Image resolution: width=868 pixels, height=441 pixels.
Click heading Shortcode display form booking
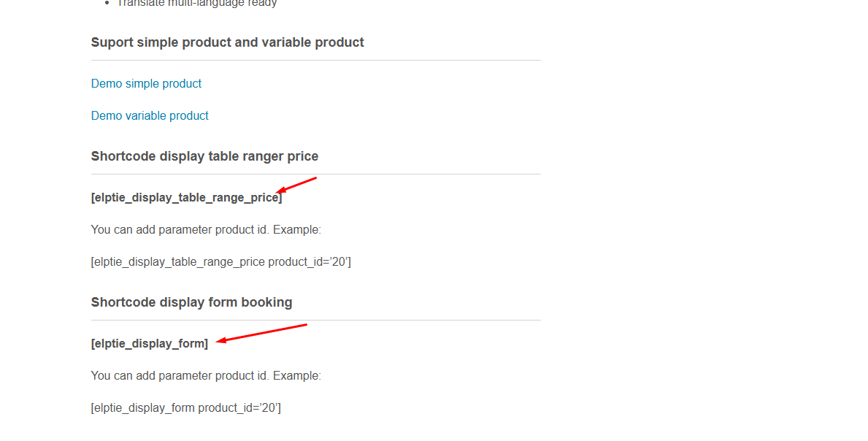(191, 303)
